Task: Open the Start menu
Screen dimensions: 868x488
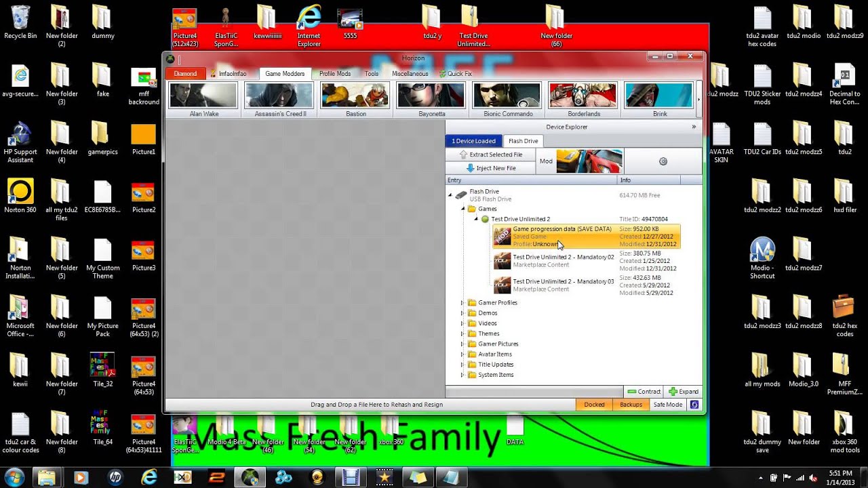Action: tap(14, 476)
